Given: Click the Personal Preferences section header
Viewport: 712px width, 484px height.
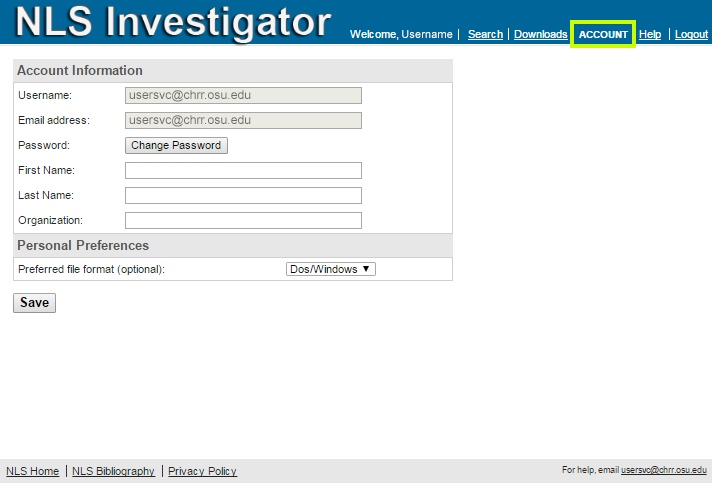Looking at the screenshot, I should (83, 246).
